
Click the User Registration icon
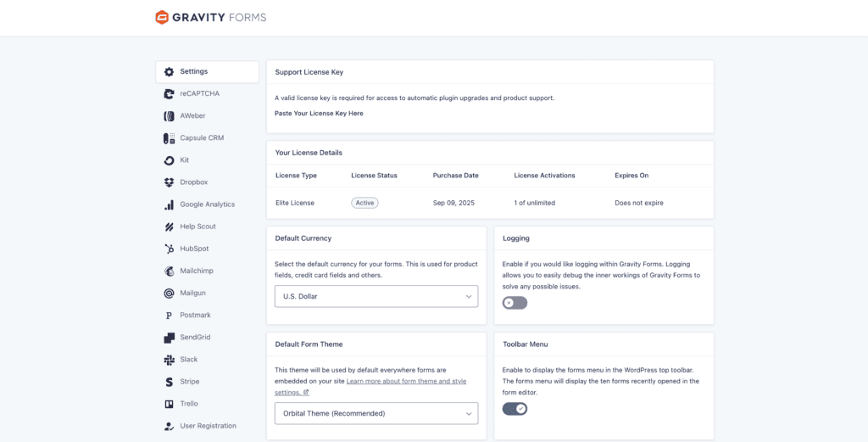coord(169,427)
